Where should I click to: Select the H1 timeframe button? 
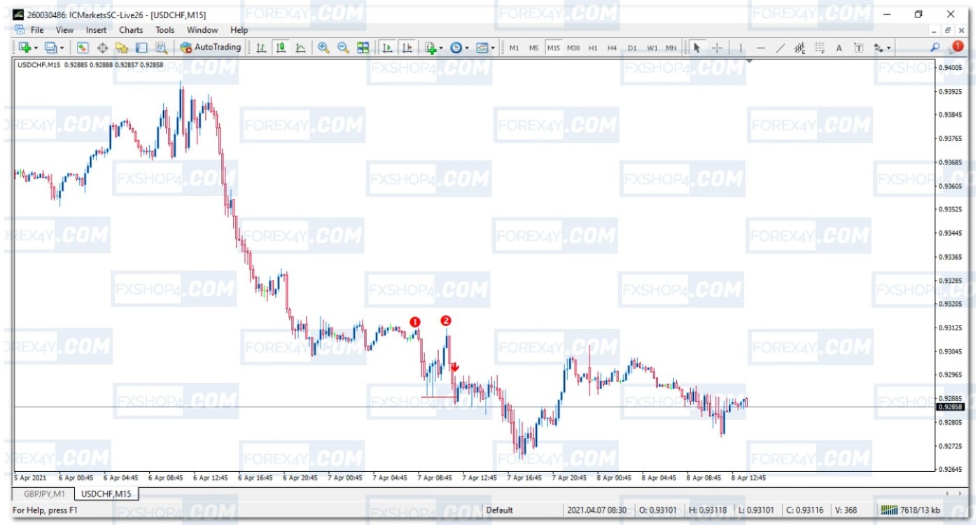[x=593, y=48]
